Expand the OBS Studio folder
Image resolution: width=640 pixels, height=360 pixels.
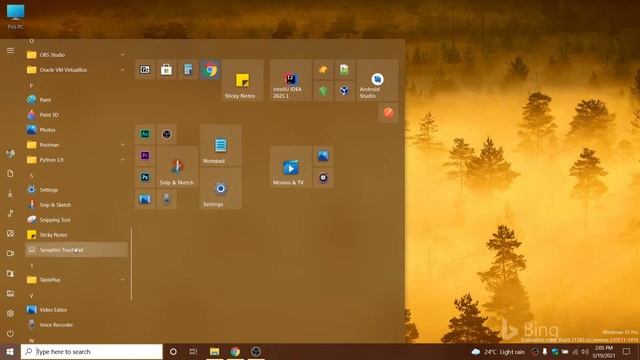76,55
